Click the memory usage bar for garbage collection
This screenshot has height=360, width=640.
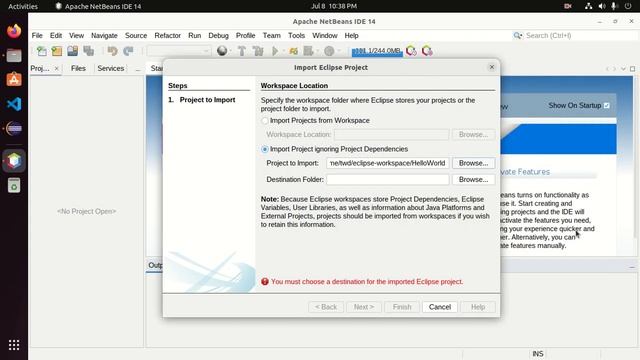pos(377,51)
